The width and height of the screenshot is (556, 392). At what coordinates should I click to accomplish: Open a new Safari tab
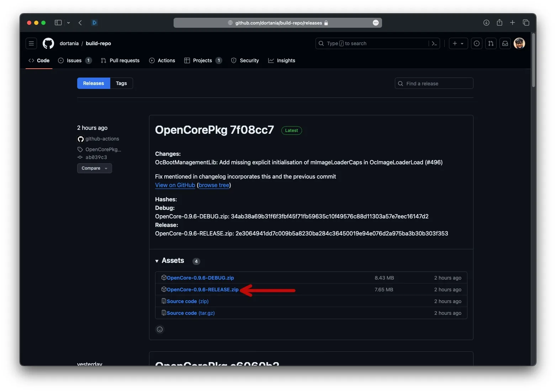pyautogui.click(x=512, y=23)
